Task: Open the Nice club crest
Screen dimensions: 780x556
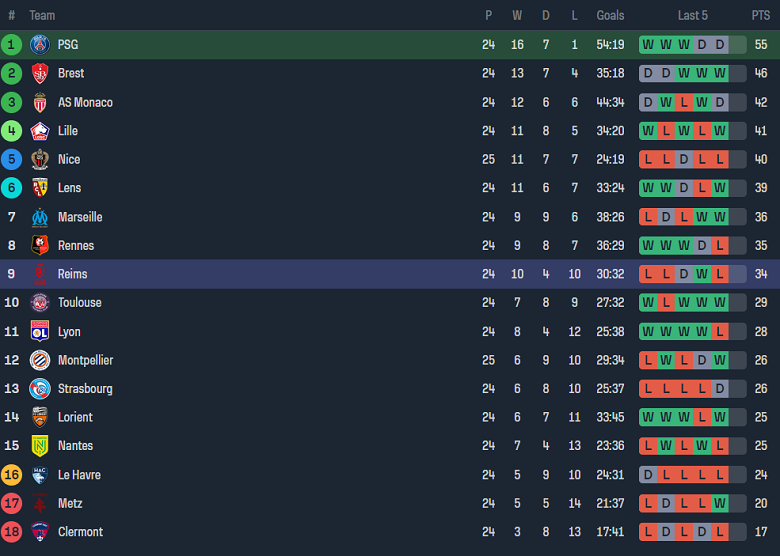Action: pyautogui.click(x=40, y=159)
